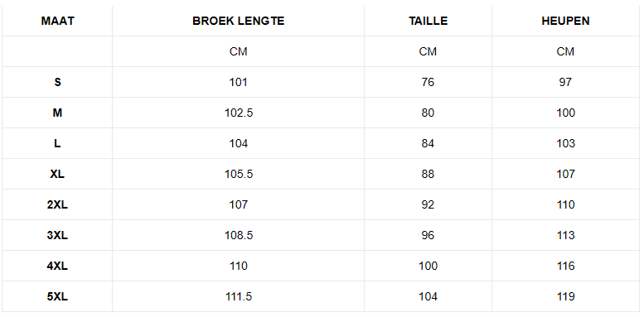The height and width of the screenshot is (317, 644).
Task: Select the size M row label
Action: [57, 113]
